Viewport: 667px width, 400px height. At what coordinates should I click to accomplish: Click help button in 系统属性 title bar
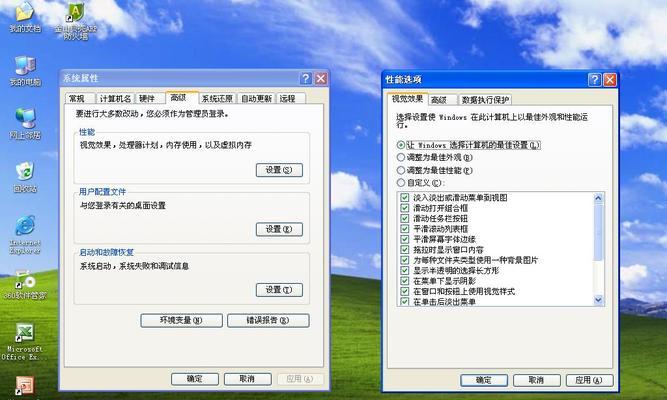tap(306, 78)
